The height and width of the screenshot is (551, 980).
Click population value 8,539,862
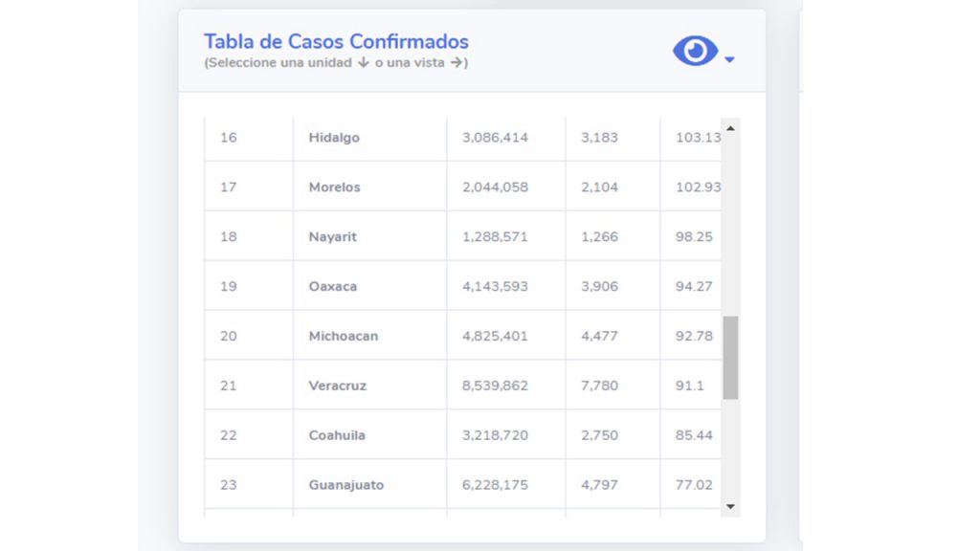pos(495,386)
